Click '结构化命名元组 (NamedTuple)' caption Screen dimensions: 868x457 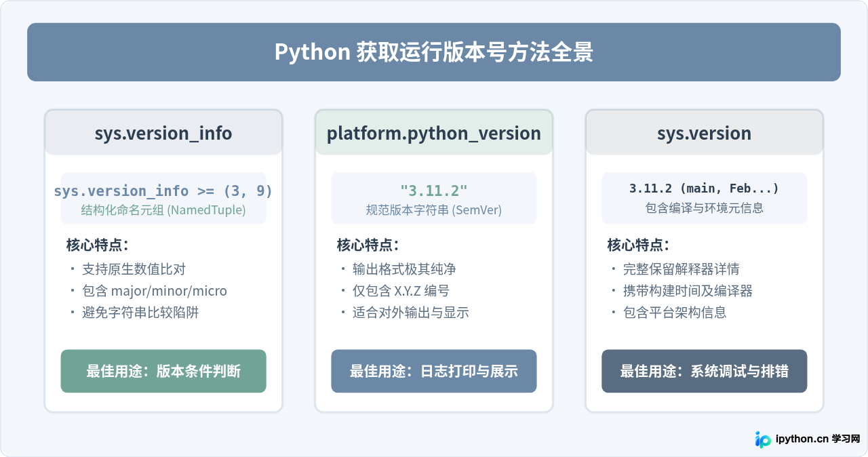[x=163, y=210]
